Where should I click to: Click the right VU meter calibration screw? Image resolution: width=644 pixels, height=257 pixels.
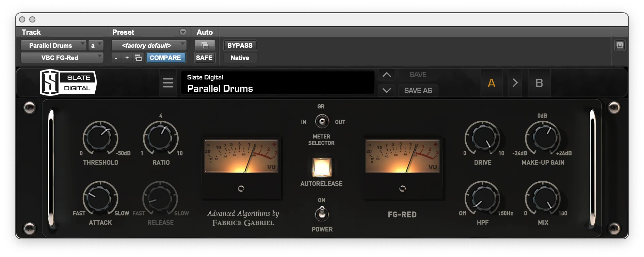click(x=402, y=188)
